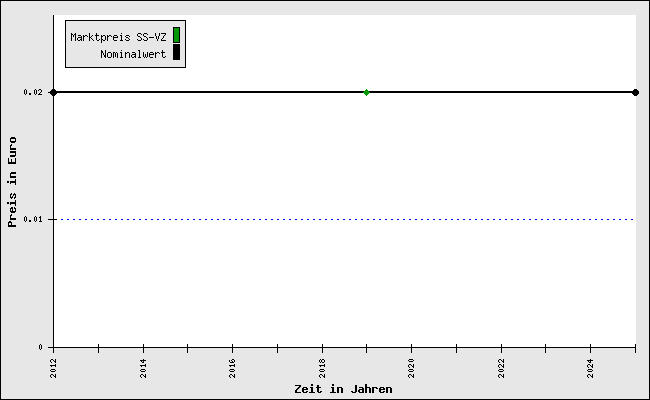Click the green Marktpreis SS-VZ legend swatch

coord(176,35)
